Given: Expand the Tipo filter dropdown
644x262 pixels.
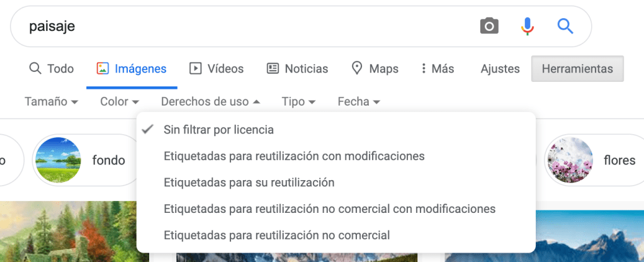Looking at the screenshot, I should click(298, 101).
